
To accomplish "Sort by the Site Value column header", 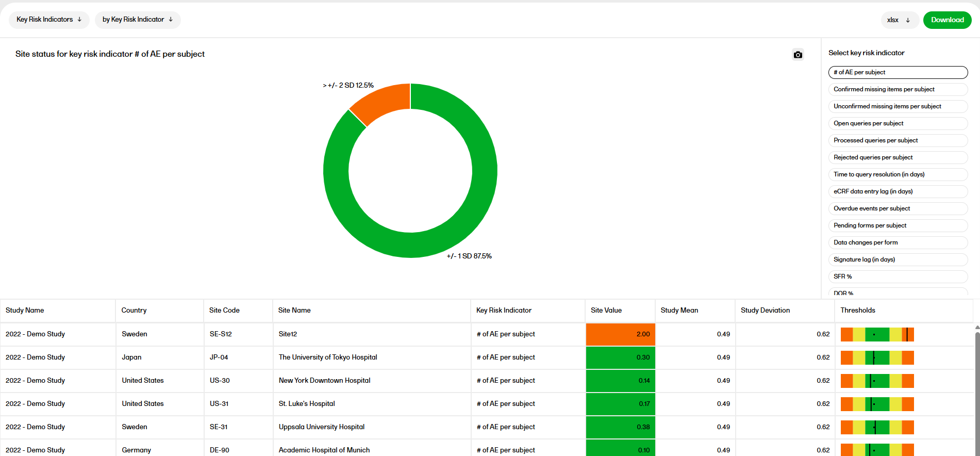I will (606, 311).
